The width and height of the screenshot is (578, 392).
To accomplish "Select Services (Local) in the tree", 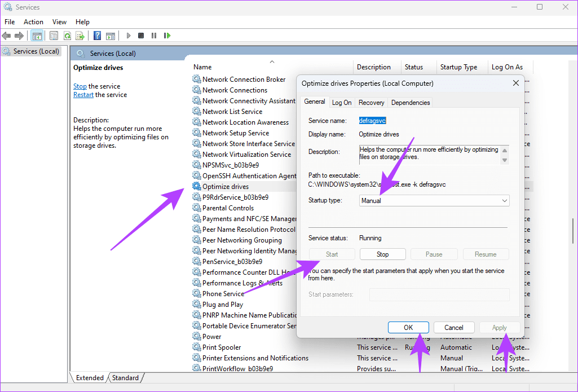I will (x=36, y=51).
